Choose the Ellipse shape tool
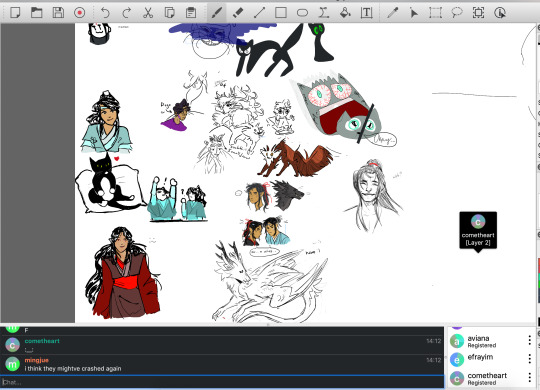Screen dimensions: 540x390 point(302,13)
